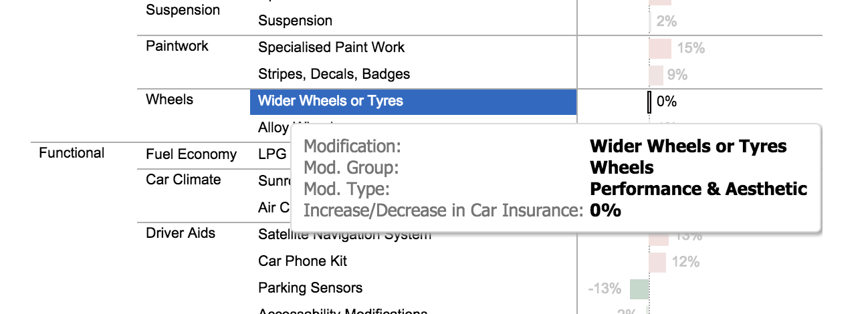Click the Paintwork group header

click(177, 46)
